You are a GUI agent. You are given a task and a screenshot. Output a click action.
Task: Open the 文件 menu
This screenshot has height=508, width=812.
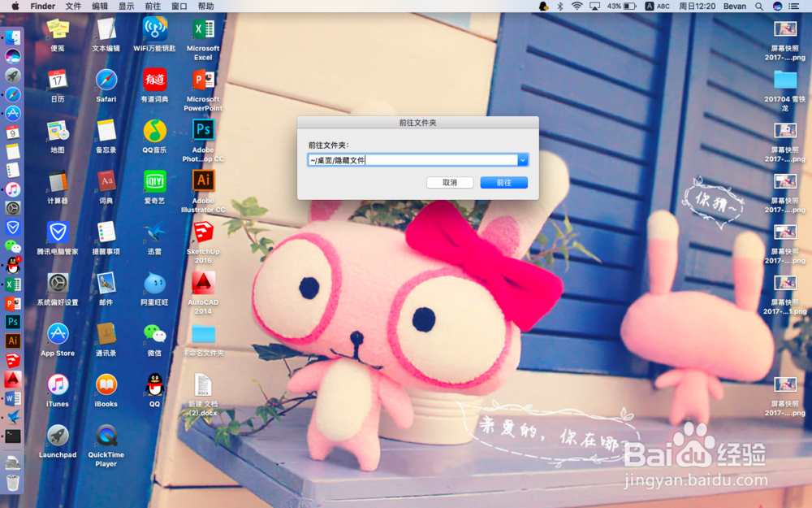point(73,7)
